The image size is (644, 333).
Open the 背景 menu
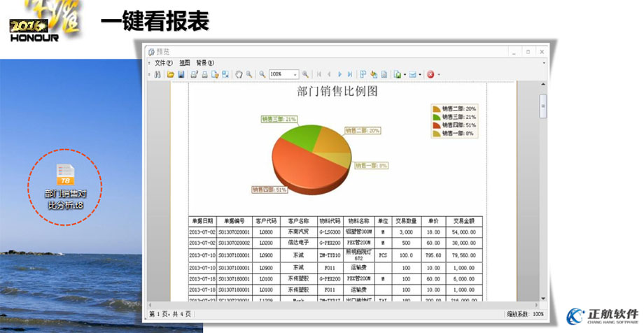(204, 63)
